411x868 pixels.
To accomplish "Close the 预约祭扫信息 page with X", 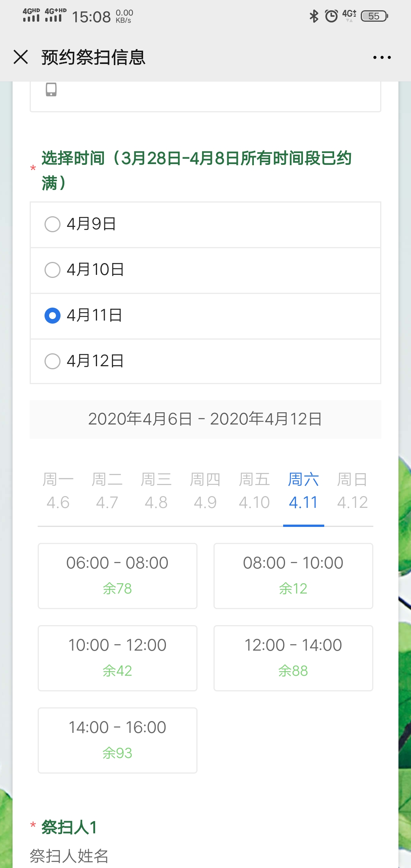I will [21, 57].
